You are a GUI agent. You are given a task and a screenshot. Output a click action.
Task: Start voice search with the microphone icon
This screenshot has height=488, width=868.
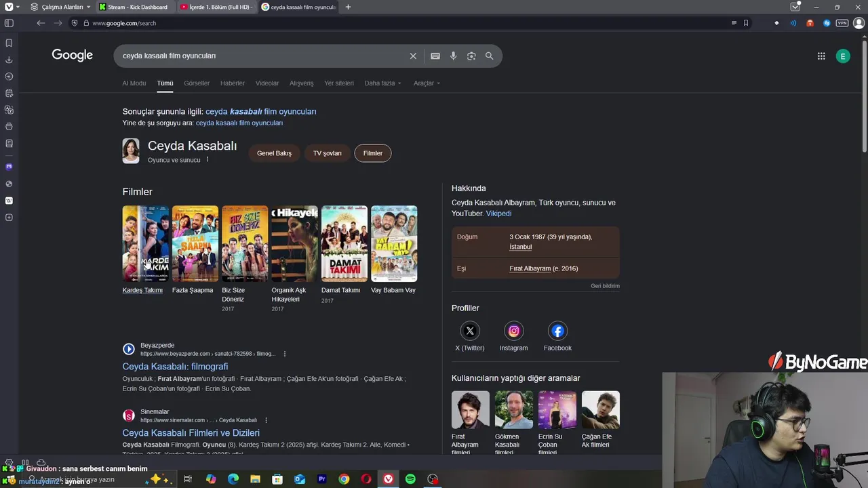coord(454,56)
